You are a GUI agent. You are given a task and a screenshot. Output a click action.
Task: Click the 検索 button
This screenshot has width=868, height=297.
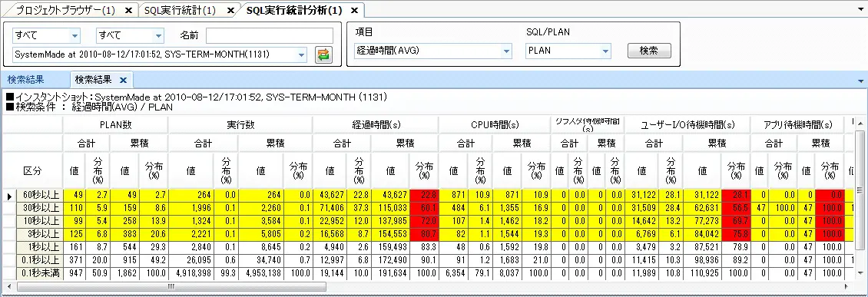[649, 51]
